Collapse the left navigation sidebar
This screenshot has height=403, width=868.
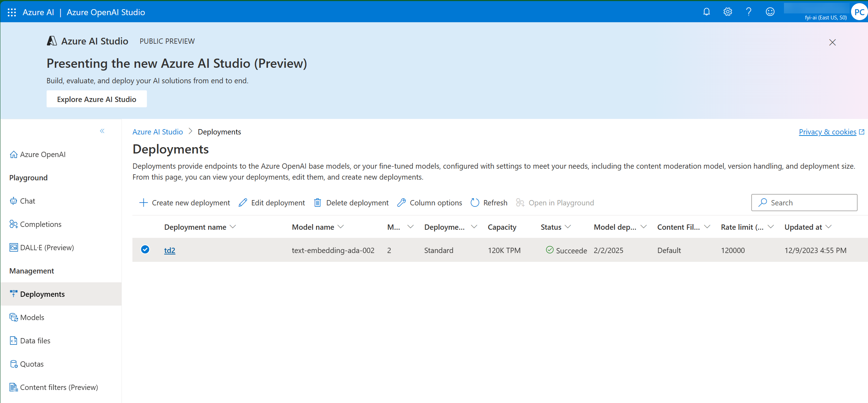point(102,131)
